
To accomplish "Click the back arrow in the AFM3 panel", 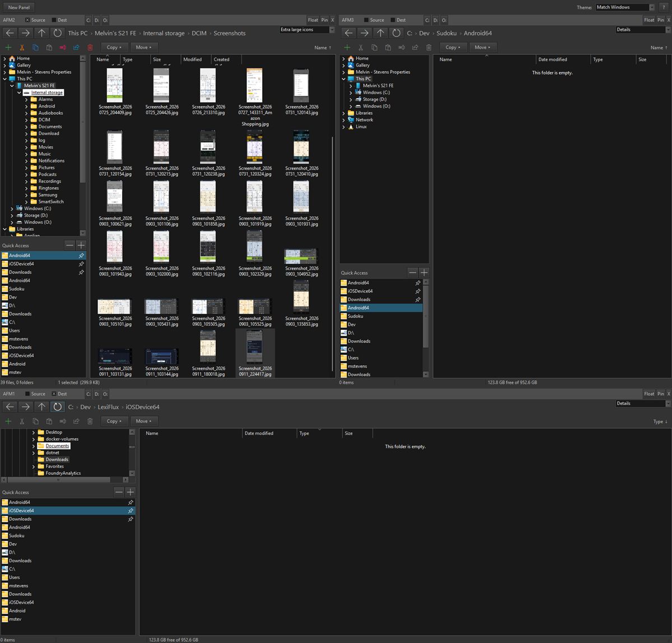I will tap(348, 33).
